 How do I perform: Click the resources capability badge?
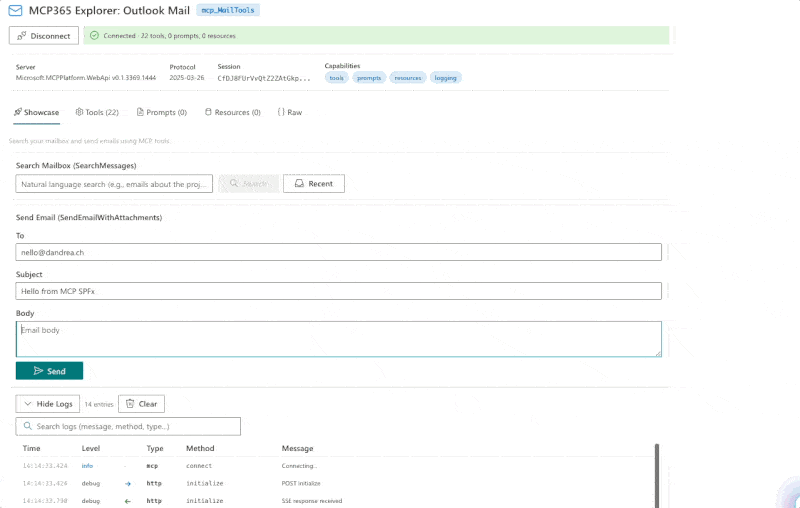[x=408, y=78]
